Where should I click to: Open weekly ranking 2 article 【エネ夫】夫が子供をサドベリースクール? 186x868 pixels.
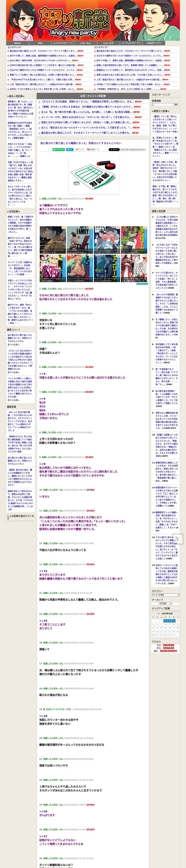coord(167,255)
